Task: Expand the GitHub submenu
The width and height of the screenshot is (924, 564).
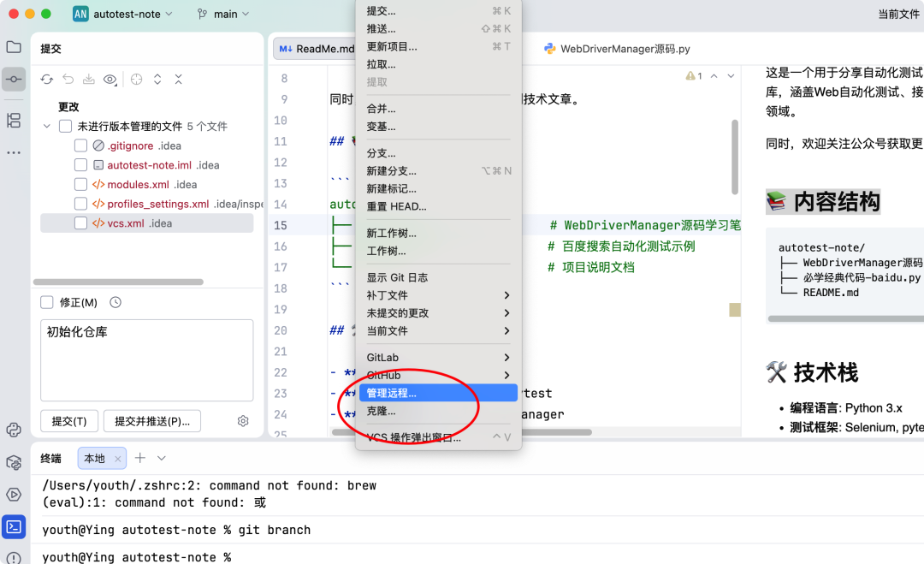Action: coord(438,376)
